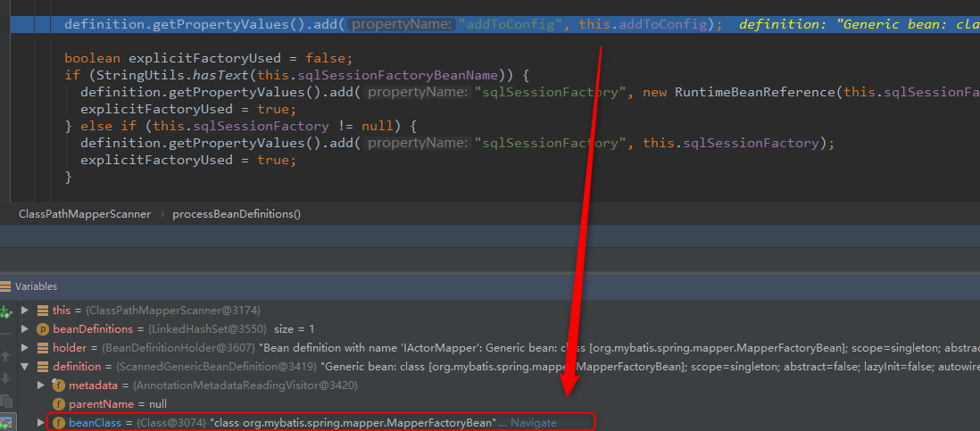The width and height of the screenshot is (980, 431).
Task: Click 'definition.getPropertyValues()' on highlighted line
Action: [185, 24]
